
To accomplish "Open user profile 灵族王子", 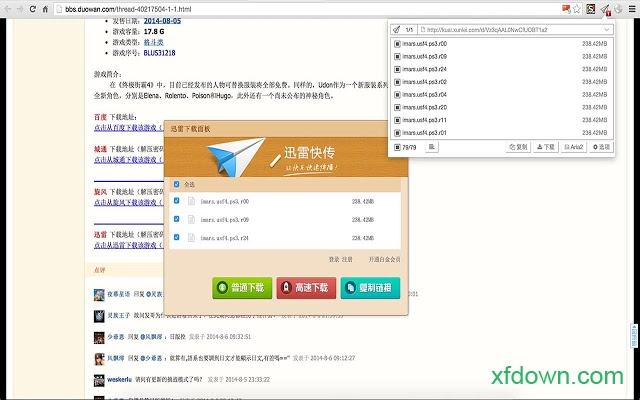I will click(118, 316).
